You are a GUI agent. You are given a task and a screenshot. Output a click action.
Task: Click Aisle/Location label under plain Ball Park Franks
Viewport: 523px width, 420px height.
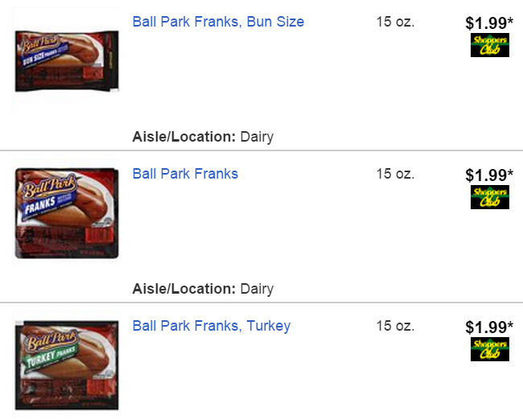(183, 289)
